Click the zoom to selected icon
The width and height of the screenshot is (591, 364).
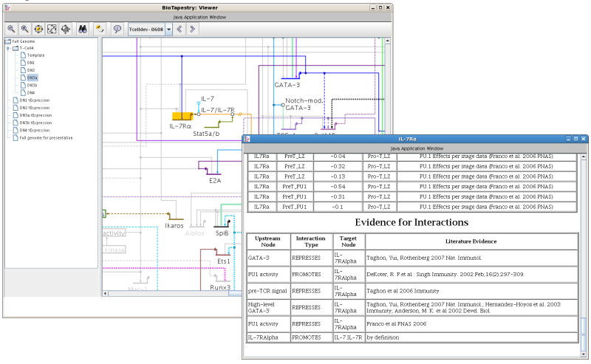(38, 29)
